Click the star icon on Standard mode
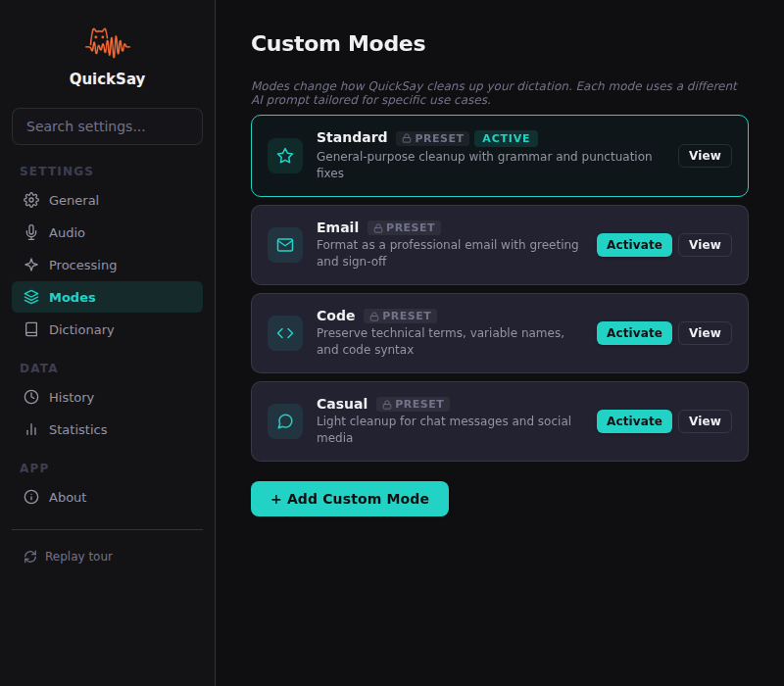This screenshot has height=686, width=784. [x=284, y=155]
